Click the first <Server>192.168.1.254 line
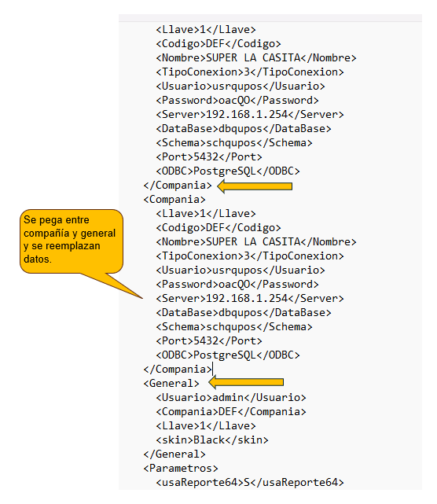This screenshot has width=437, height=504. (x=250, y=115)
